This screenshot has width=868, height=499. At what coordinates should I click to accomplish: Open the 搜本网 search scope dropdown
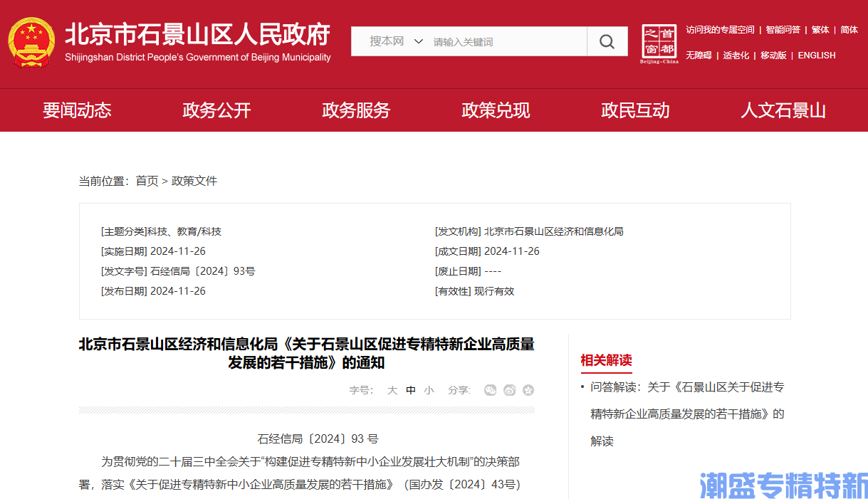click(x=396, y=41)
